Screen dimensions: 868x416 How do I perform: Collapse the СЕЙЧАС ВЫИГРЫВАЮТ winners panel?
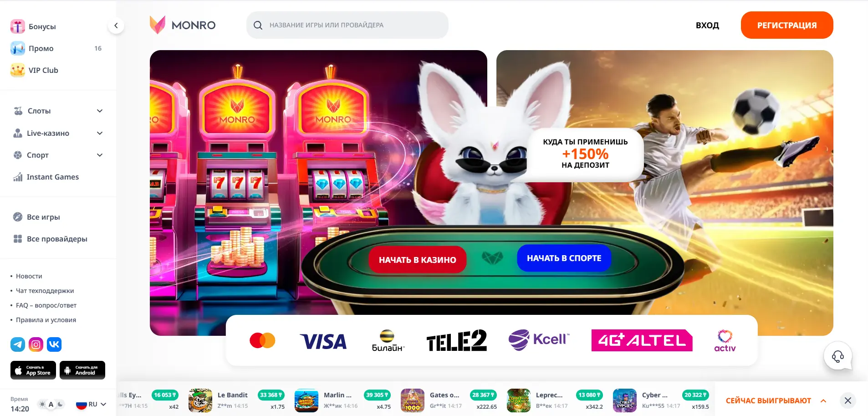[823, 401]
